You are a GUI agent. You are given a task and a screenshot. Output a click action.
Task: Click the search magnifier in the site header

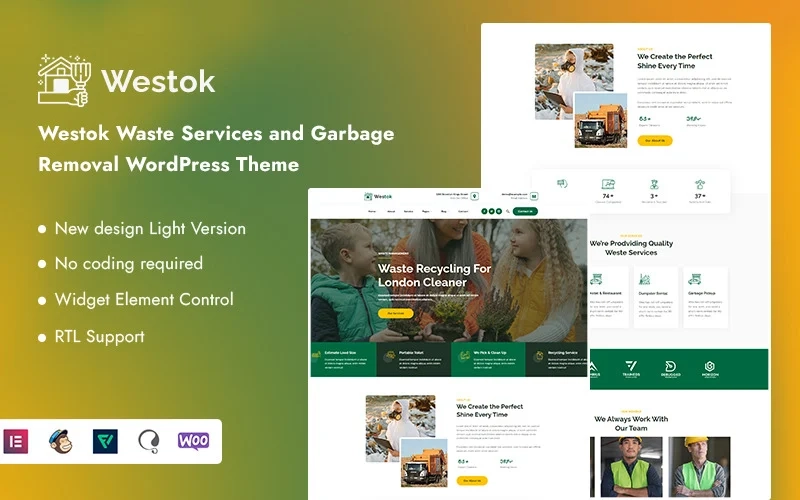coord(508,211)
